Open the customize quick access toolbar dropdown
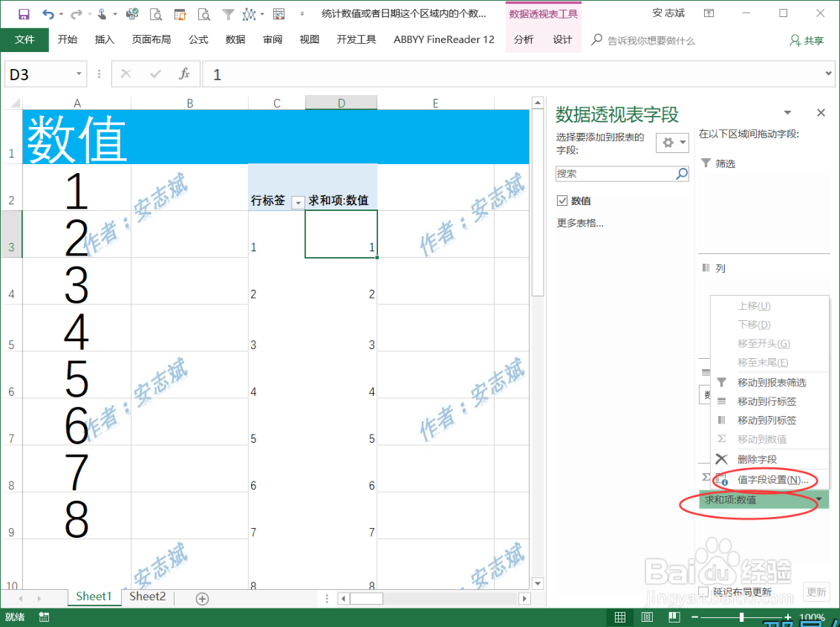The image size is (840, 627). point(302,14)
